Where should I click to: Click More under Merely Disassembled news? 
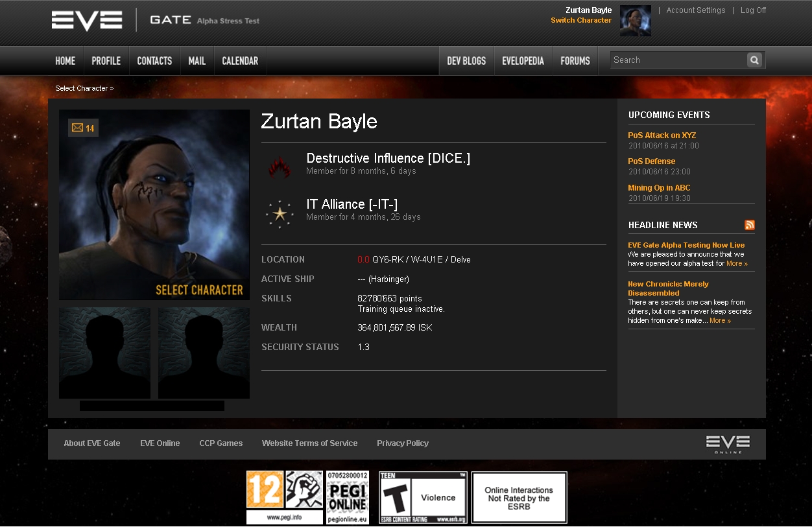720,321
